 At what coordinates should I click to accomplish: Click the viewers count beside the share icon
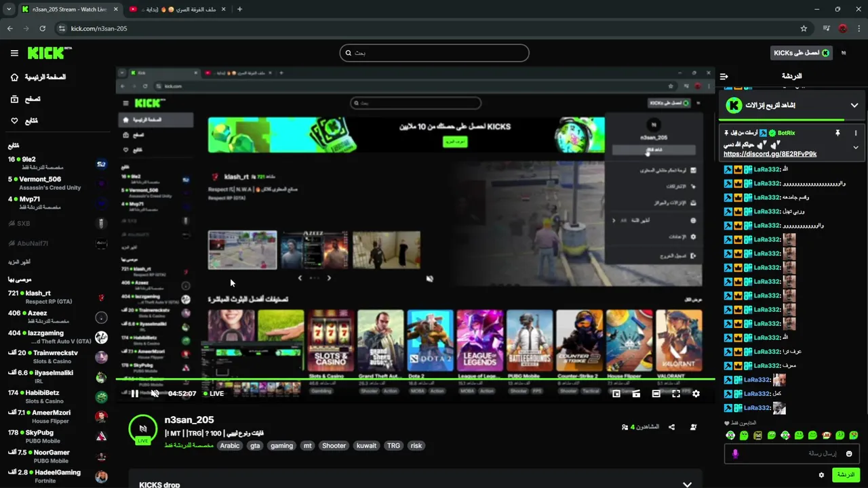pyautogui.click(x=640, y=427)
